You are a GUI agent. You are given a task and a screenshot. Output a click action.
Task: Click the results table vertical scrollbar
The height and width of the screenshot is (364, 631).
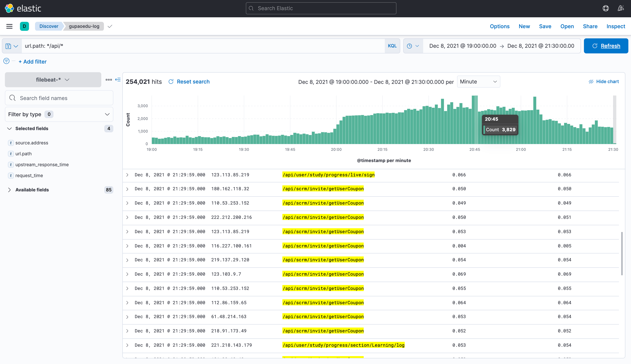pyautogui.click(x=622, y=254)
